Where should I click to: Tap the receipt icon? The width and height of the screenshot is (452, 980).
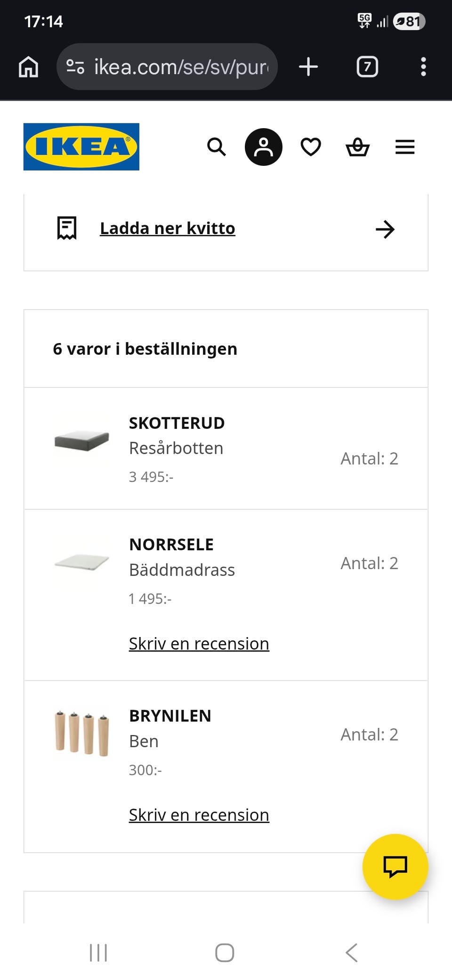pyautogui.click(x=67, y=229)
